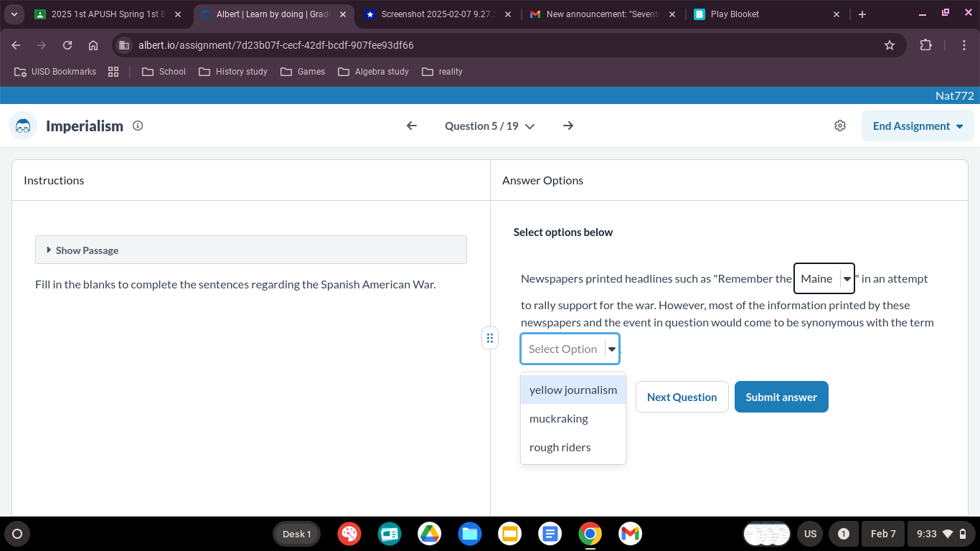View site information icon in address bar

tap(124, 45)
